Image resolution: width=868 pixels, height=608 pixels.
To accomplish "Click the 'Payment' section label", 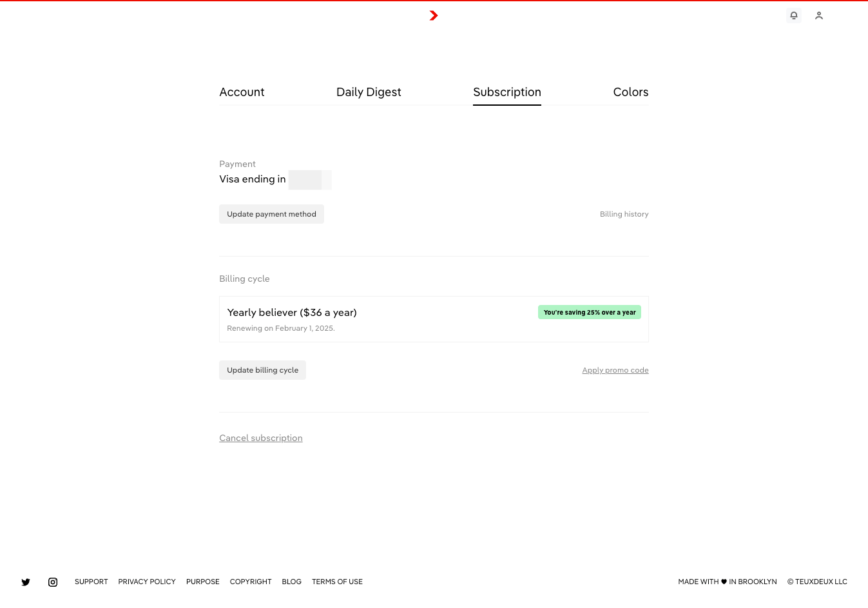I will 237,164.
